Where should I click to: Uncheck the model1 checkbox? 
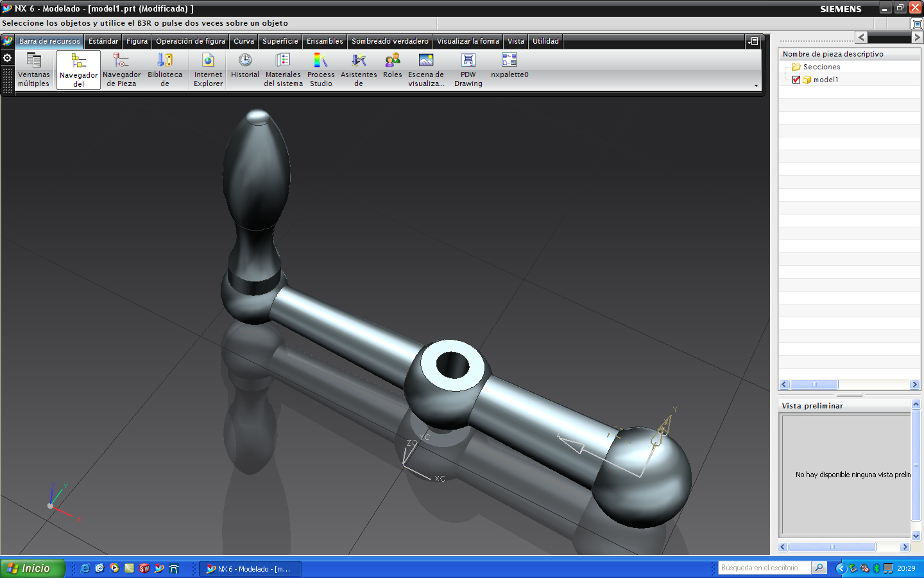(x=796, y=80)
